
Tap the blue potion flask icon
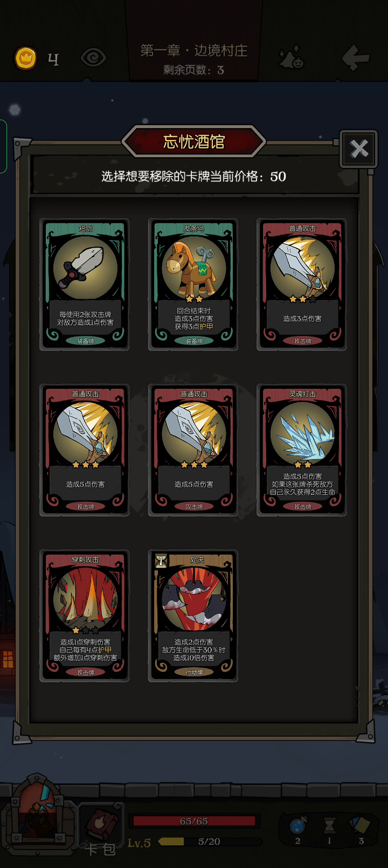298,825
